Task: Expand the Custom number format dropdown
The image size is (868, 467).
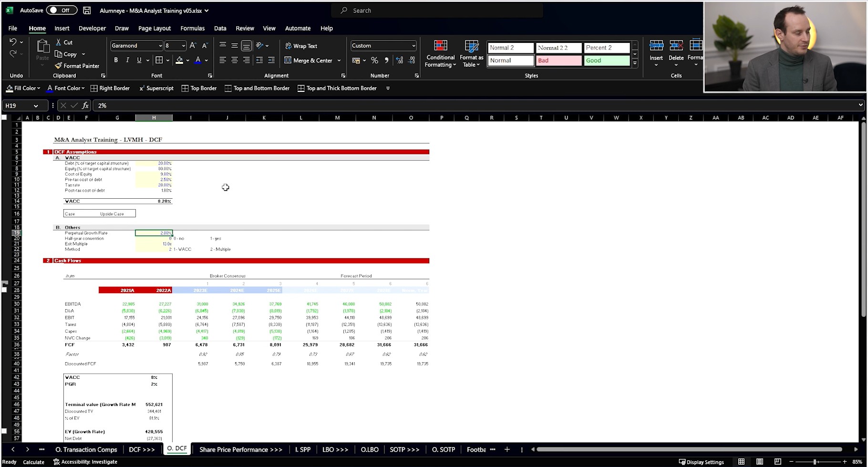Action: (x=413, y=46)
